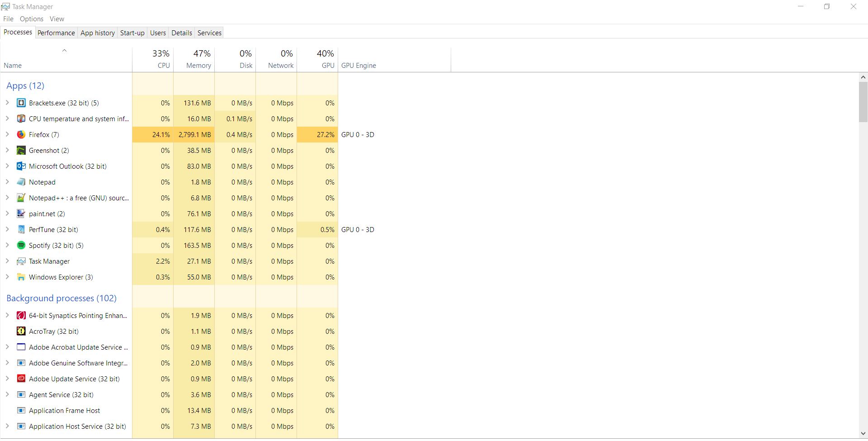Click the scroll down arrow of process list
The width and height of the screenshot is (868, 441).
[x=863, y=434]
